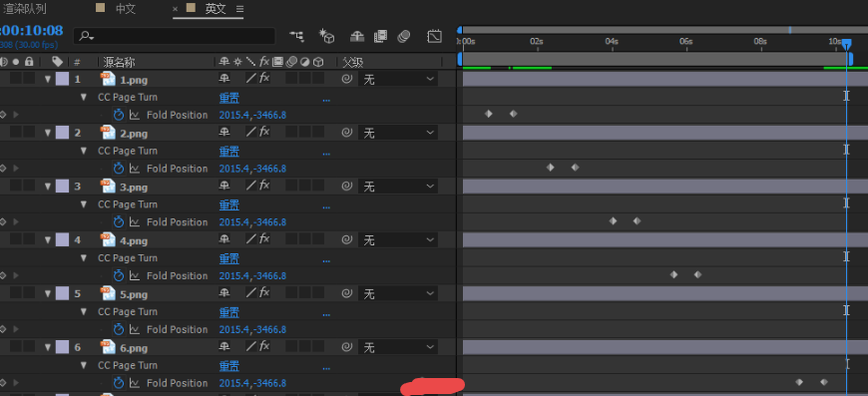Open the 英文 panel menu icon
The width and height of the screenshot is (868, 396).
pos(239,9)
